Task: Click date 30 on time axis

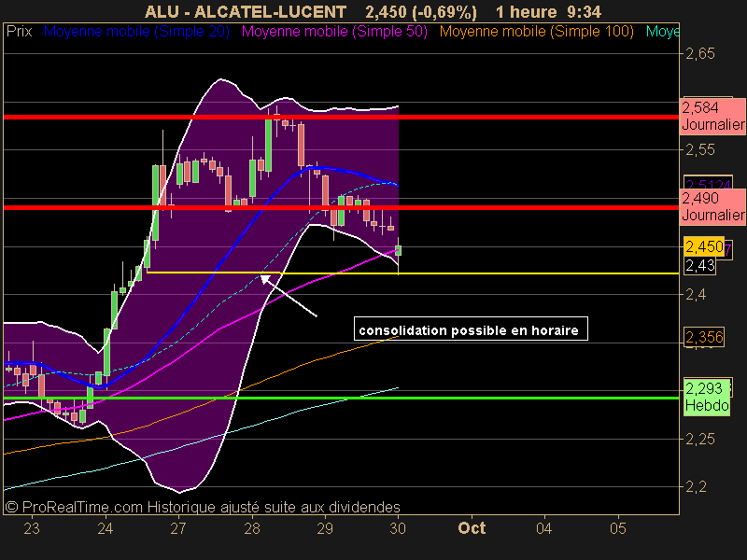Action: click(398, 528)
